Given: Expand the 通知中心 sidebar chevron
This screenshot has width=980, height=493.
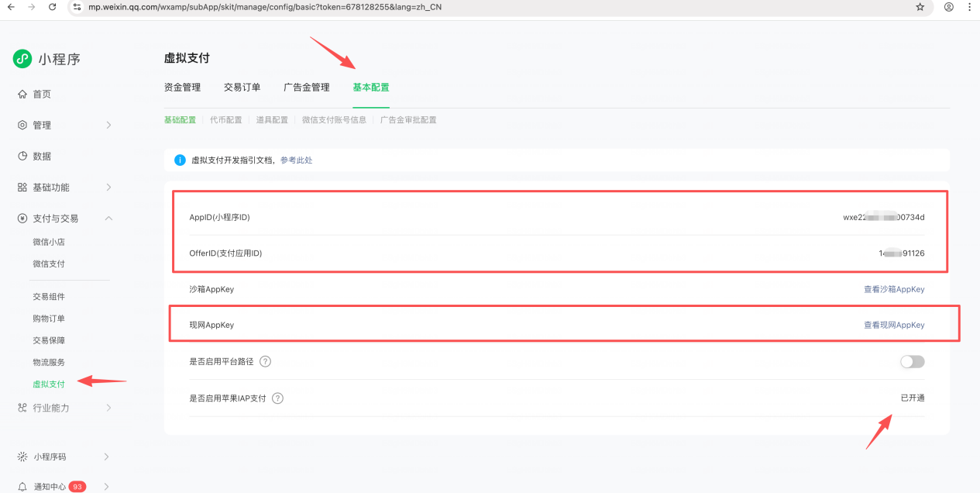Looking at the screenshot, I should point(106,487).
